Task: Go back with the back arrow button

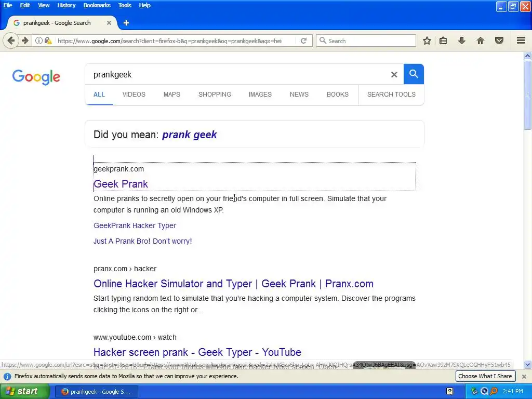Action: click(11, 41)
